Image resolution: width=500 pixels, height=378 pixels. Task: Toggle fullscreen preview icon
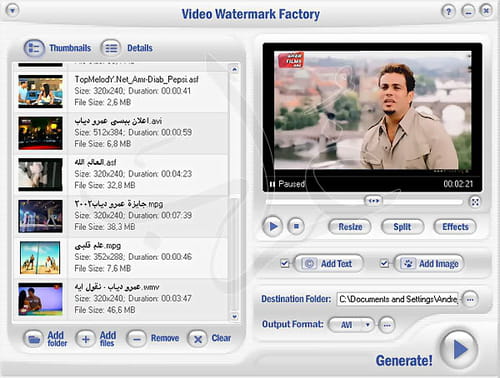475,202
